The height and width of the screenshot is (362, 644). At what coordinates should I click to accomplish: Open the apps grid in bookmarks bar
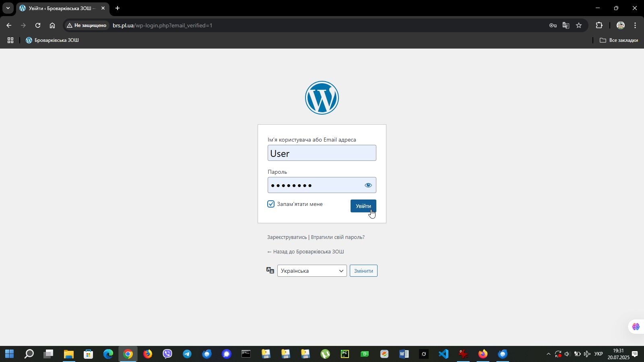click(x=10, y=40)
